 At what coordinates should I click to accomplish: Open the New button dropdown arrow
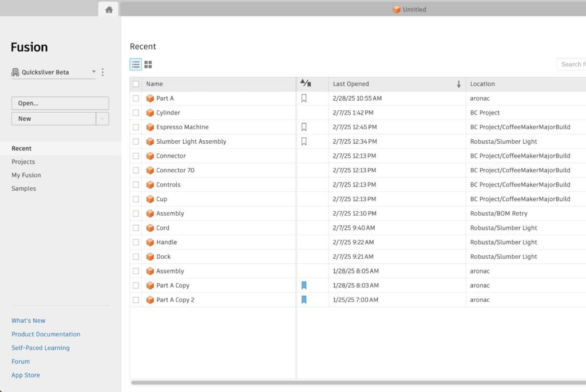click(x=102, y=119)
